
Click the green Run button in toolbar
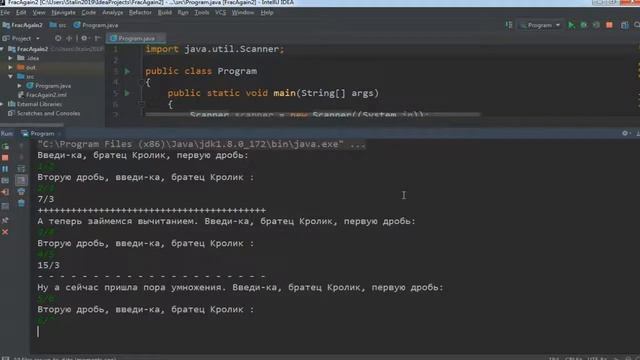point(571,25)
